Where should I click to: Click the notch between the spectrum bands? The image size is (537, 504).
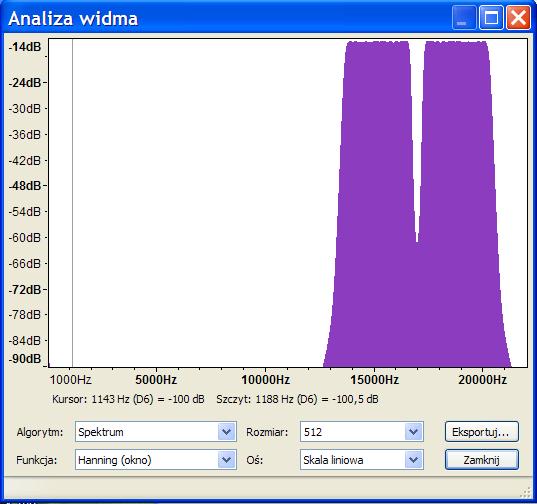pyautogui.click(x=417, y=137)
